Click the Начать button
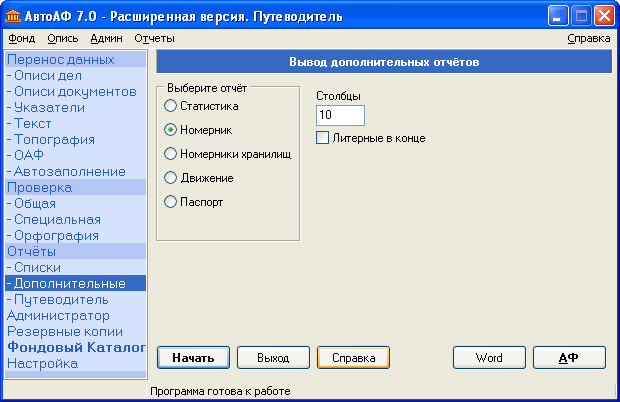This screenshot has width=620, height=402. (x=193, y=358)
